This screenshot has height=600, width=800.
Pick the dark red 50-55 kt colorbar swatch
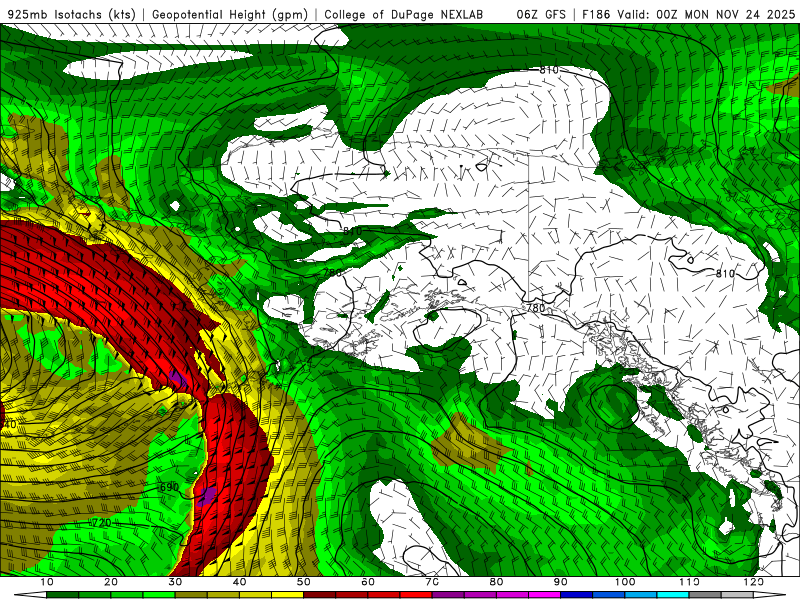(319, 595)
